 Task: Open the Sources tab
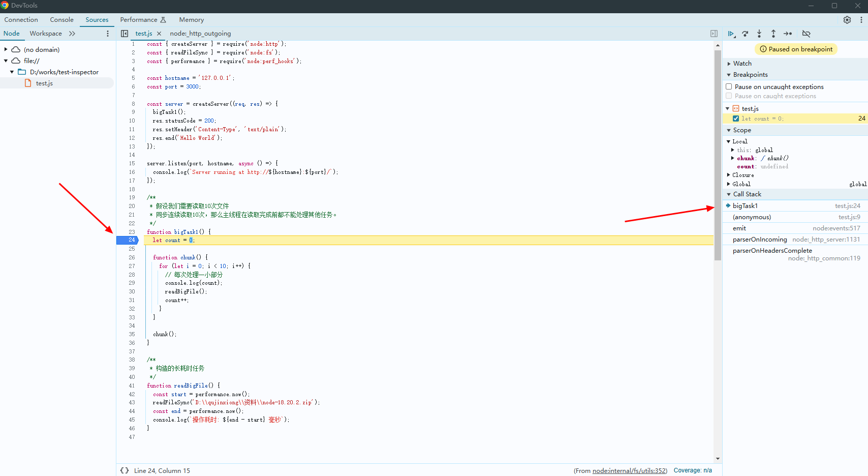[x=97, y=20]
